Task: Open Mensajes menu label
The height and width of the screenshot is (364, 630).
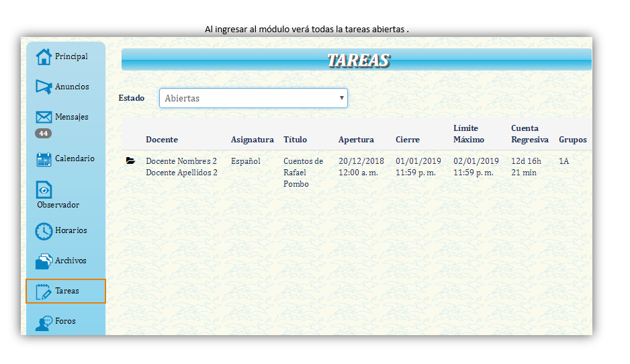Action: pyautogui.click(x=71, y=117)
